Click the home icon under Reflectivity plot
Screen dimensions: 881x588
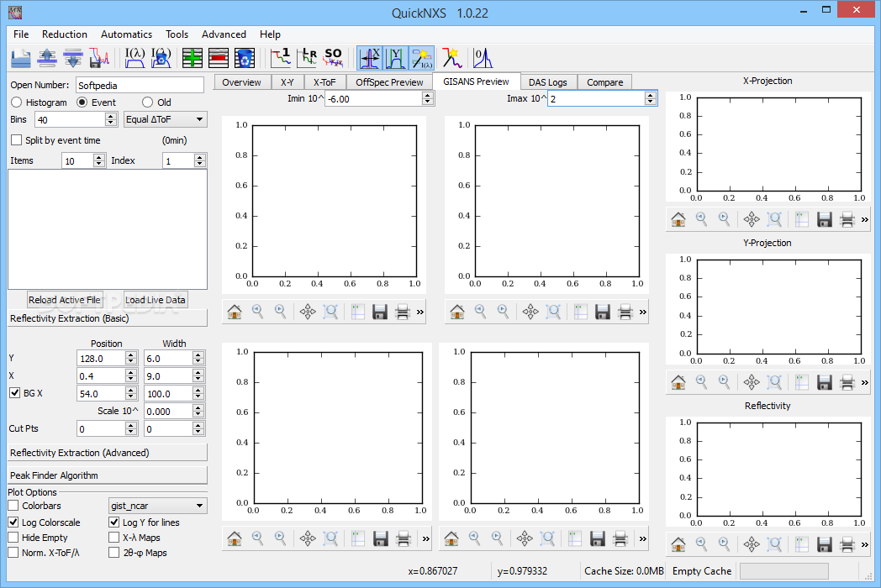click(x=678, y=545)
